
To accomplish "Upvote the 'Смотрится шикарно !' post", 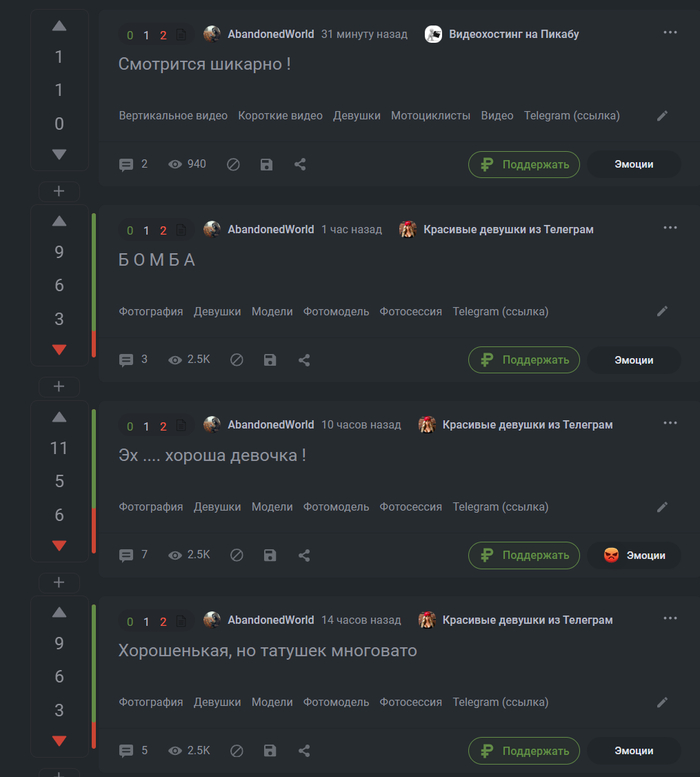I will point(59,26).
